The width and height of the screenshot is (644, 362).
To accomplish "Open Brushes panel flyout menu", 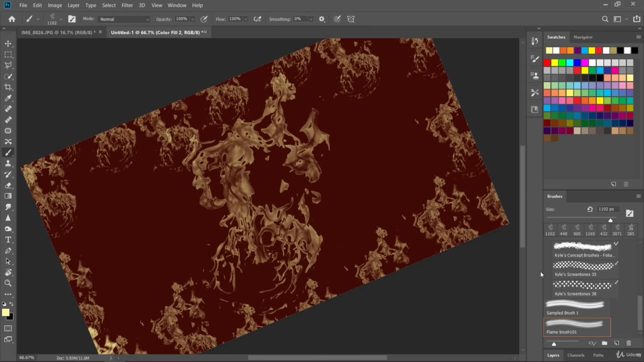I will point(638,196).
